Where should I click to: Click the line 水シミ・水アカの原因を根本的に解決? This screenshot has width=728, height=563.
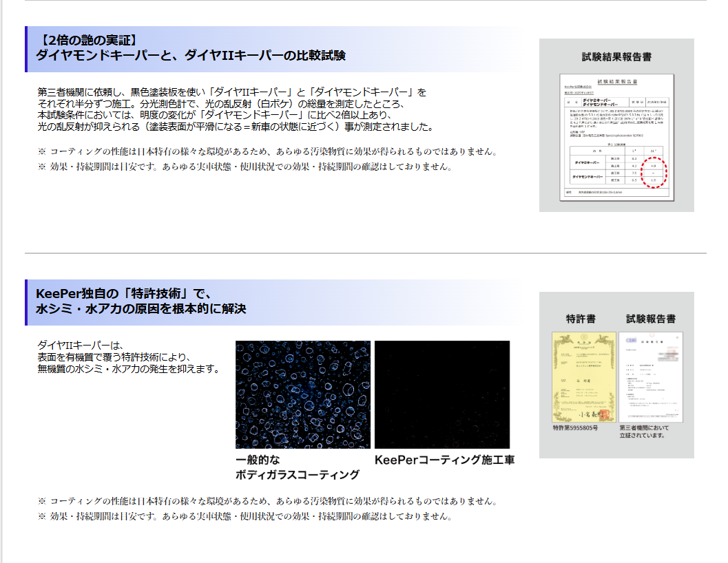click(141, 309)
